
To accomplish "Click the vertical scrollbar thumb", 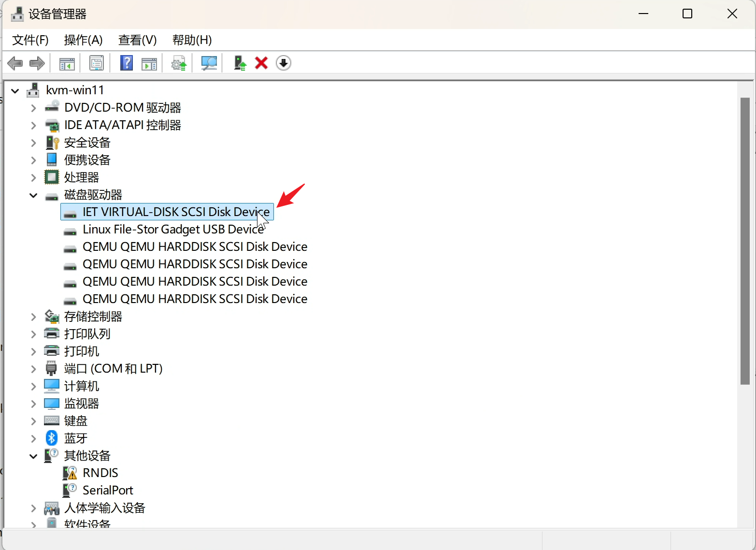I will pyautogui.click(x=745, y=242).
